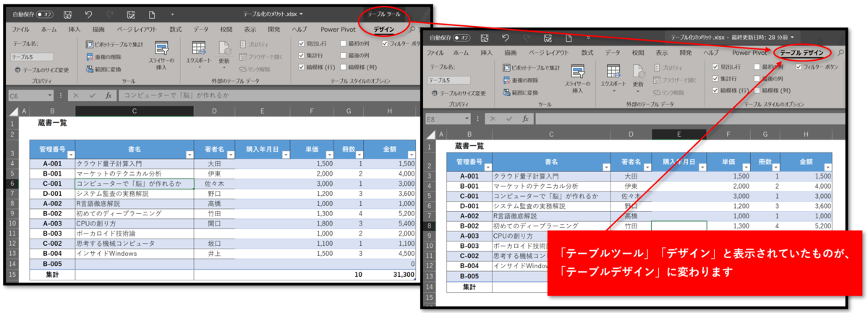Open テーブル デザイン tab in right window

802,52
